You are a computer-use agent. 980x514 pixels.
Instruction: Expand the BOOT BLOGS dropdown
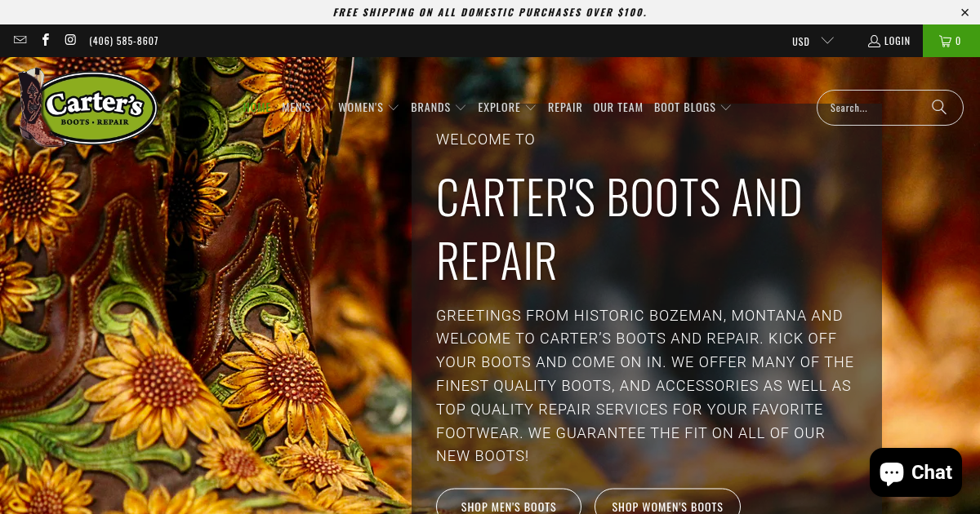coord(692,107)
